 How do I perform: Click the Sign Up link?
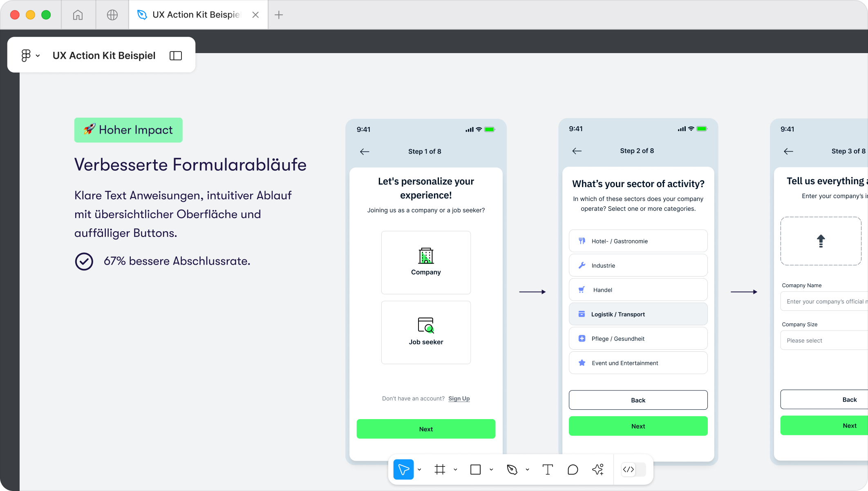459,399
